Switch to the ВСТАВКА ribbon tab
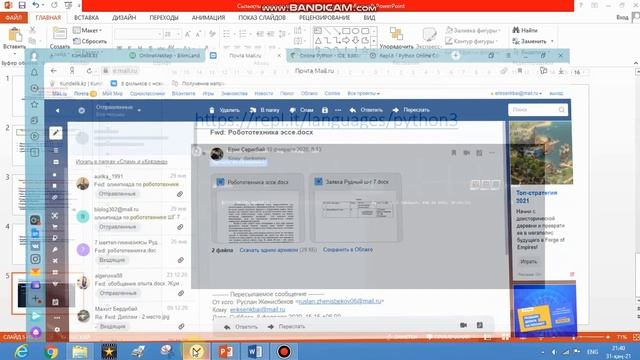 click(87, 18)
